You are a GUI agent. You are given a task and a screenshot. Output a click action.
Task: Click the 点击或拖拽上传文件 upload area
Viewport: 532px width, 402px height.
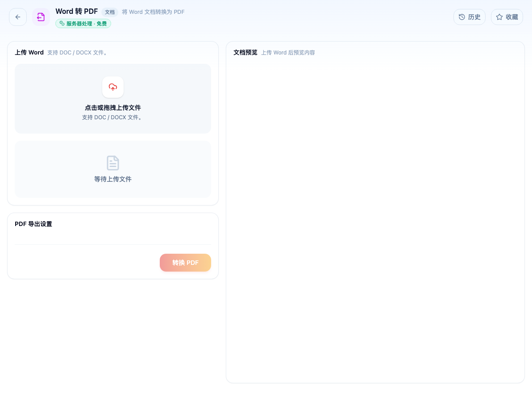pos(113,99)
